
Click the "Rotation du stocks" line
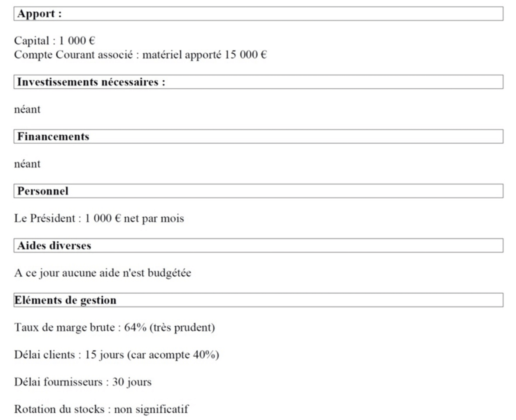coord(101,409)
